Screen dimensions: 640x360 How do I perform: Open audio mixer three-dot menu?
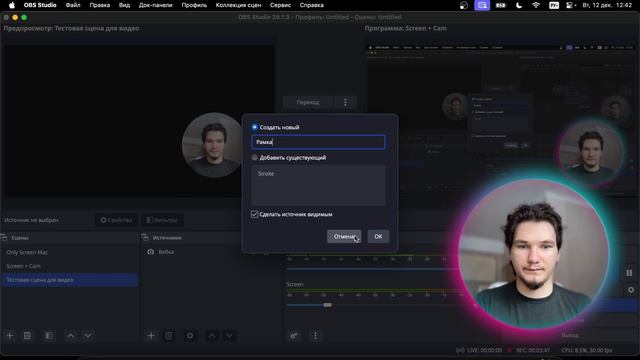coord(315,336)
